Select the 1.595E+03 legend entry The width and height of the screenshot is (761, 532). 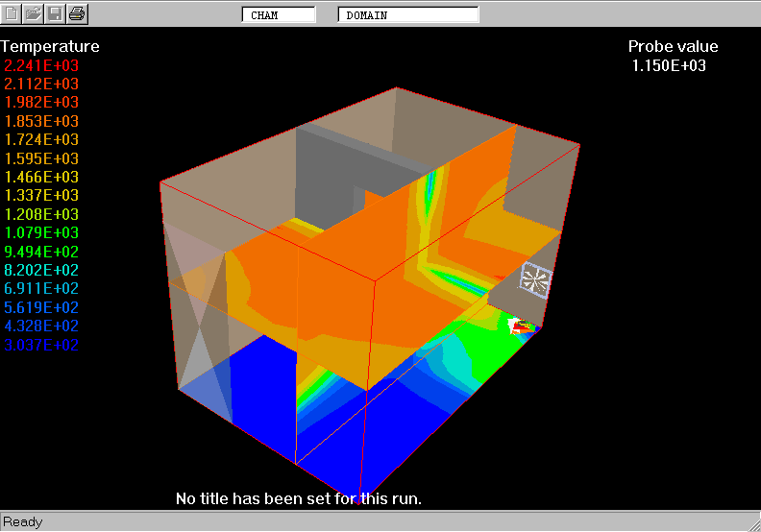(41, 158)
